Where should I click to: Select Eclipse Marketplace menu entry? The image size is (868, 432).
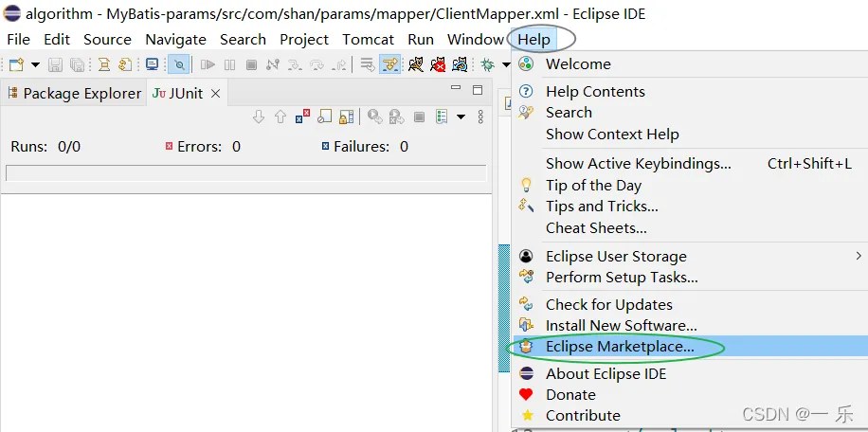tap(690, 347)
